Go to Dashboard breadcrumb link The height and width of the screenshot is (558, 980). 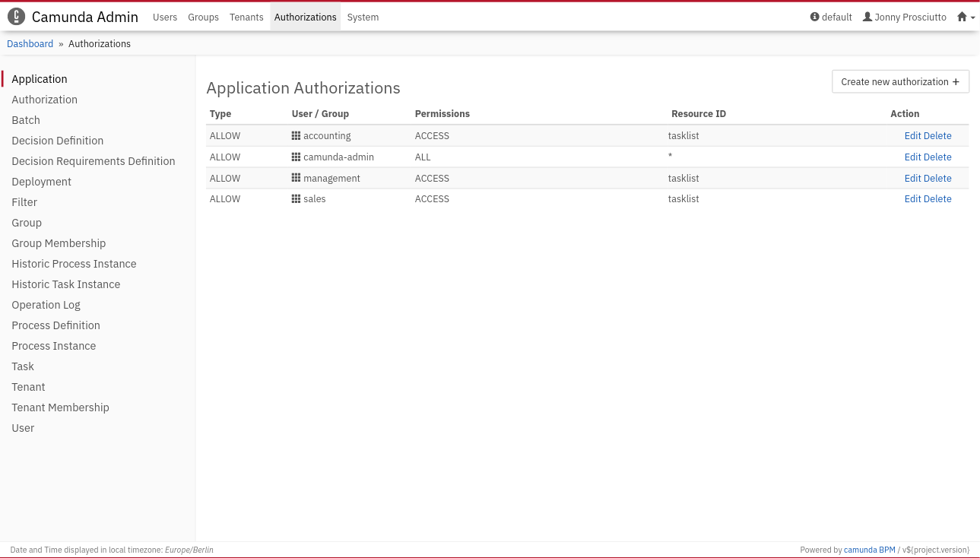click(30, 43)
